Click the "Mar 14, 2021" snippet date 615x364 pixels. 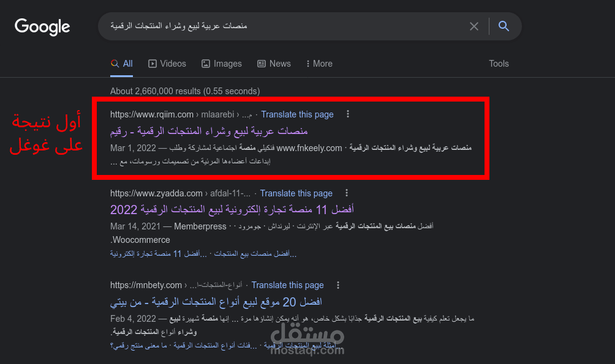(135, 226)
